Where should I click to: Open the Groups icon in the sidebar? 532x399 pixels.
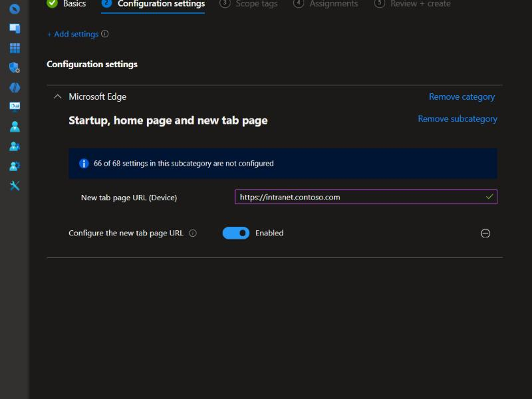pos(15,146)
